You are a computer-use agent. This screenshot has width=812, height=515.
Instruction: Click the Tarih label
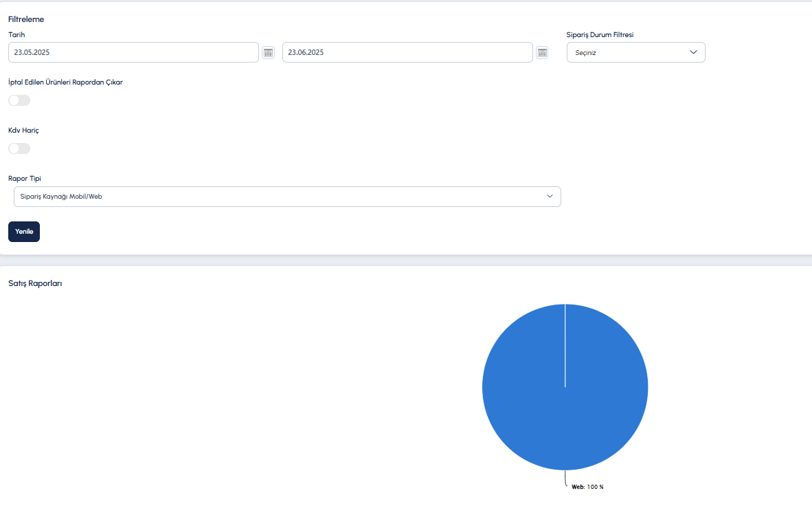(x=16, y=34)
